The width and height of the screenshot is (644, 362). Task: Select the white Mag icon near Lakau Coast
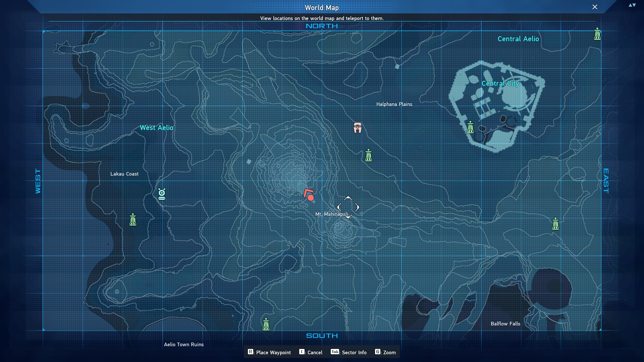162,194
